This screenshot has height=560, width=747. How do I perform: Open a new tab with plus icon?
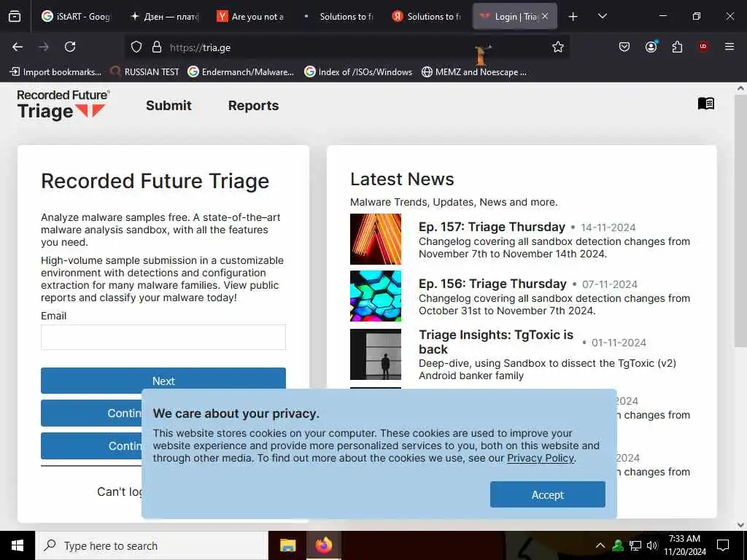(573, 17)
